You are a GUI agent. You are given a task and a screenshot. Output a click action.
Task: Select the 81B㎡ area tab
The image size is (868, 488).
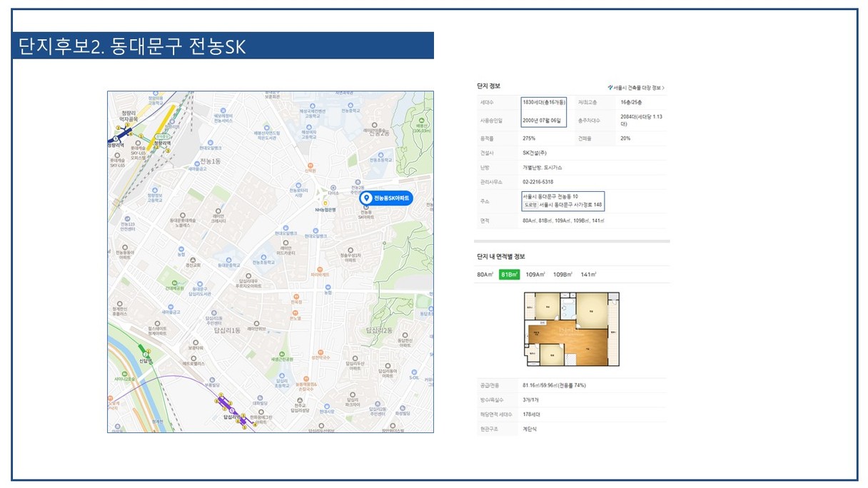(509, 275)
